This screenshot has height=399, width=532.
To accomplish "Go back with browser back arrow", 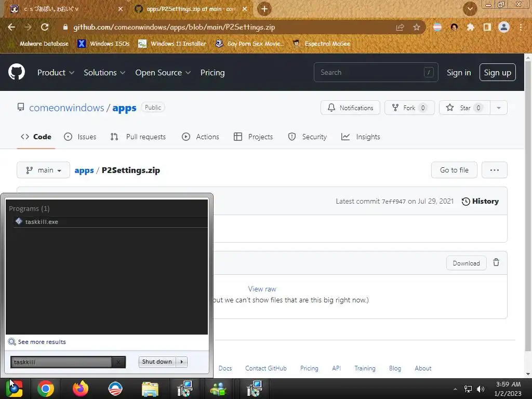I will point(11,27).
